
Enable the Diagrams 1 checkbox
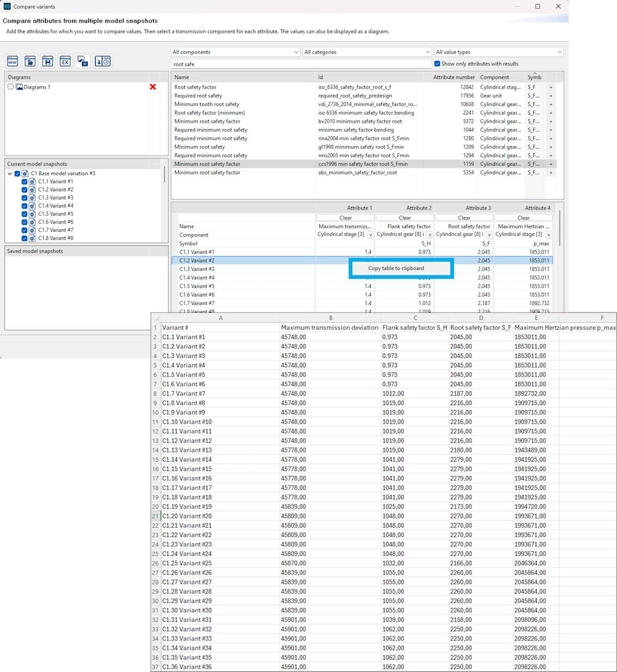point(10,87)
